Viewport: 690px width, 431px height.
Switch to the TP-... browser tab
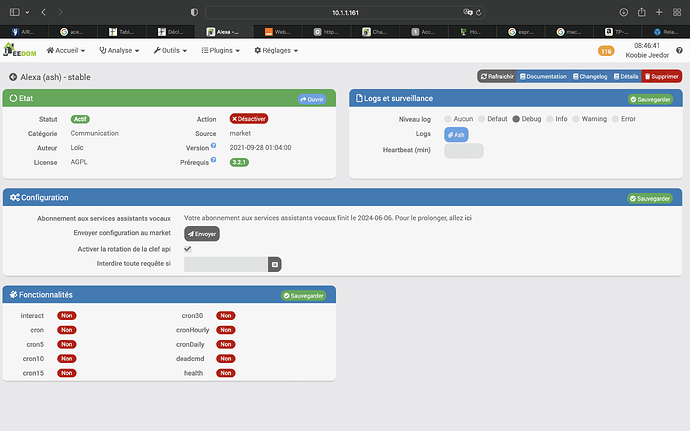coord(617,32)
